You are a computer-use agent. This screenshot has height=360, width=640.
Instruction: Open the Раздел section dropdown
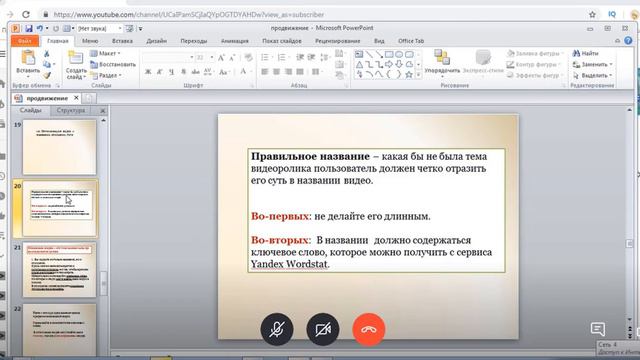(x=105, y=76)
